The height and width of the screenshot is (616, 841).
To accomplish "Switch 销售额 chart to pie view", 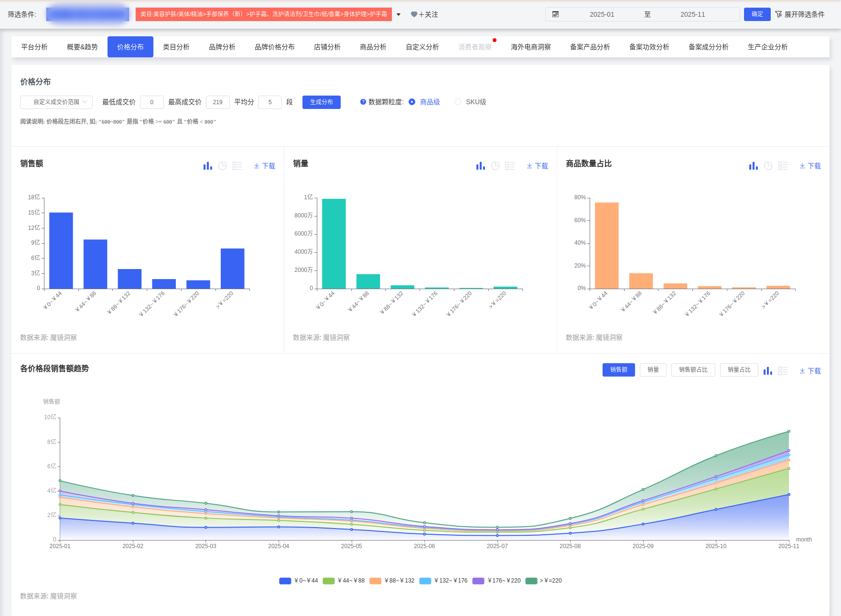I will (x=223, y=166).
